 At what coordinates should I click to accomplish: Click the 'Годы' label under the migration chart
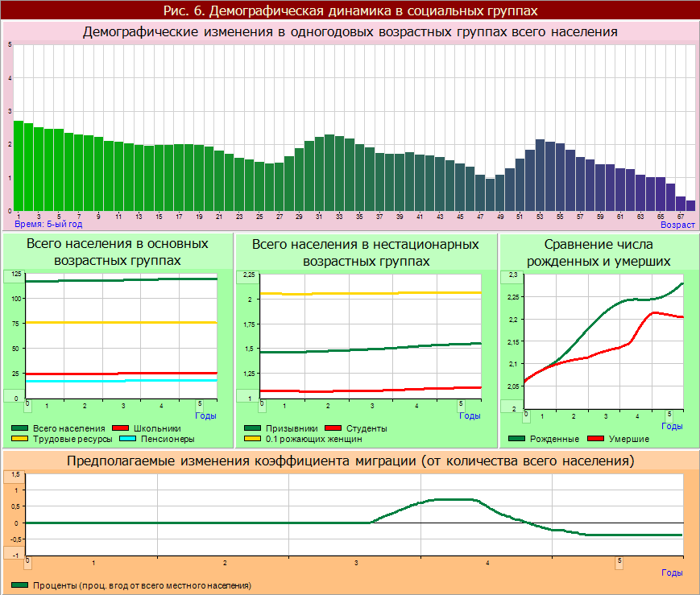(672, 572)
